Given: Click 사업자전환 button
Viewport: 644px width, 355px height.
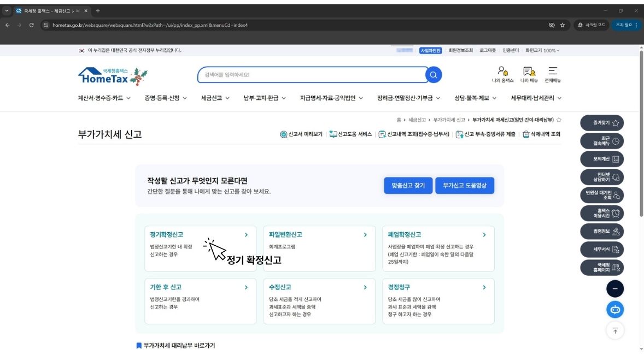Looking at the screenshot, I should coord(430,50).
